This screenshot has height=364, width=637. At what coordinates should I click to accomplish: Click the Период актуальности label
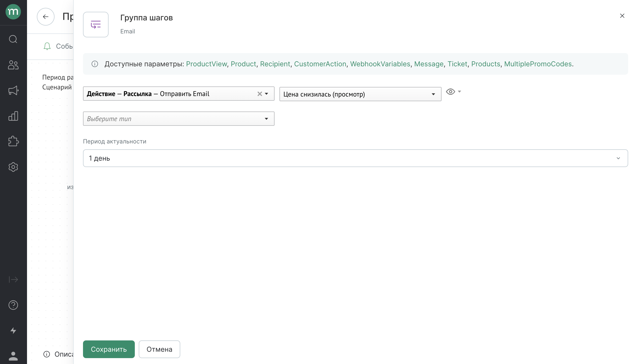click(114, 141)
